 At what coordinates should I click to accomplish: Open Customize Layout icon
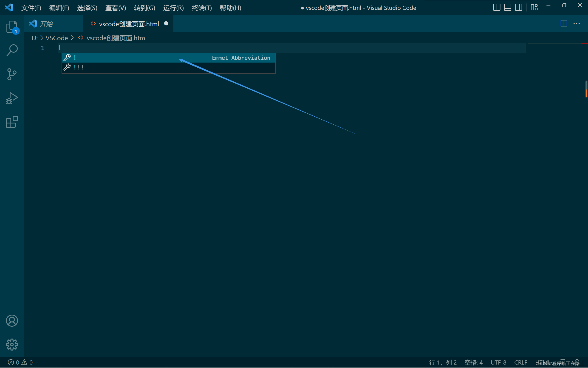coord(534,7)
